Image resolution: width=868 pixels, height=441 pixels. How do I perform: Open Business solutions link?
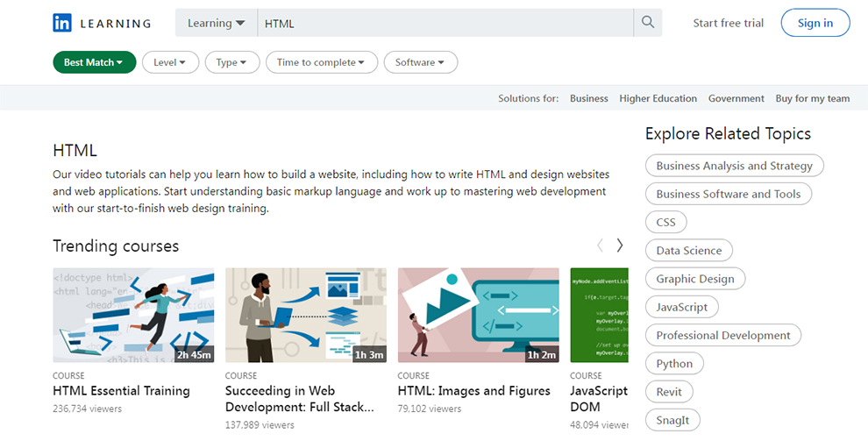(589, 98)
